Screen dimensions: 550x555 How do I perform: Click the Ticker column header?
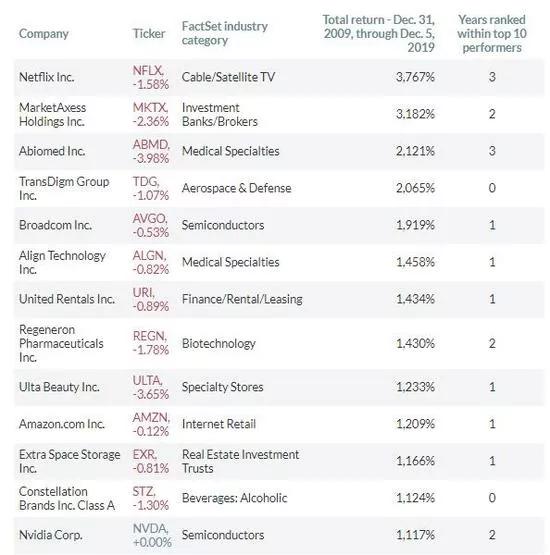(149, 34)
